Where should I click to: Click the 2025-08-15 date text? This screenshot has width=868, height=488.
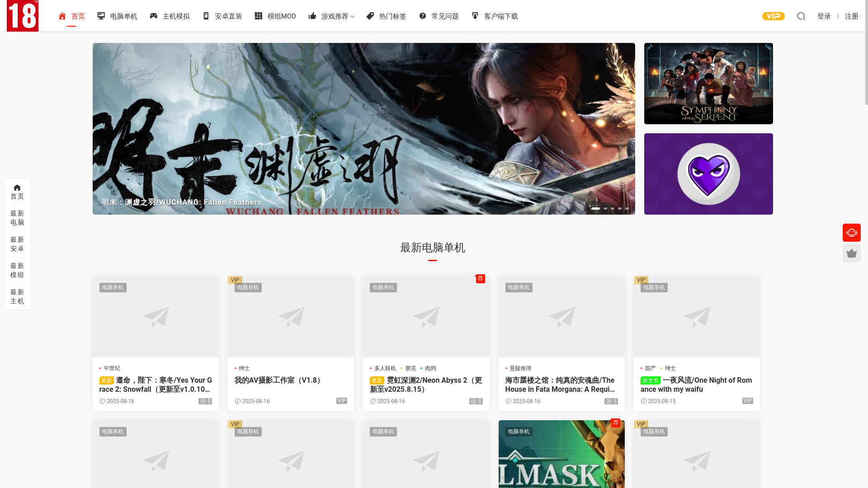coord(662,401)
